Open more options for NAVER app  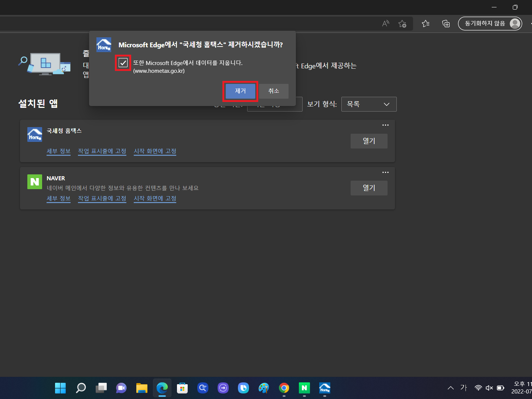(385, 172)
